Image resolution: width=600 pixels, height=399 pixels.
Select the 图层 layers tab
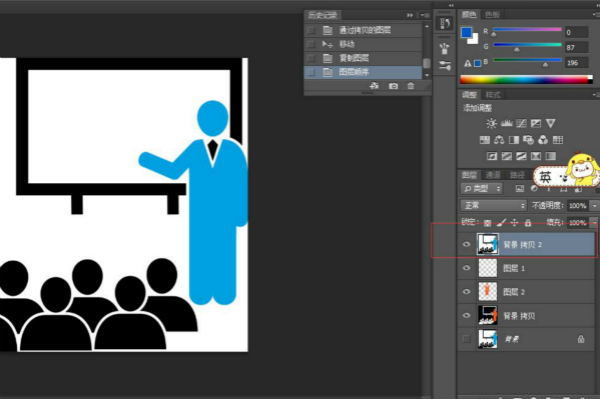pos(469,175)
